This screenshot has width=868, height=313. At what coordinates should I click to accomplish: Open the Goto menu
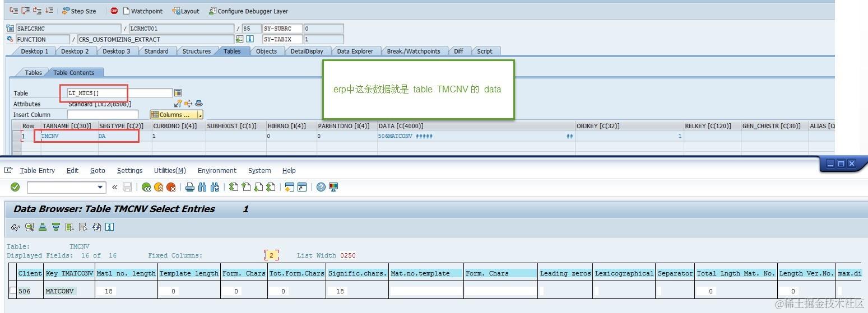98,170
